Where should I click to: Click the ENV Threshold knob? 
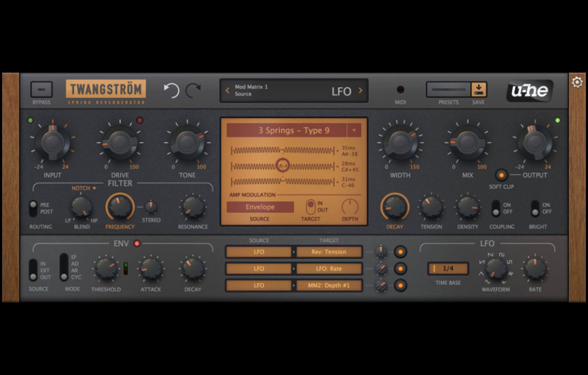(106, 268)
